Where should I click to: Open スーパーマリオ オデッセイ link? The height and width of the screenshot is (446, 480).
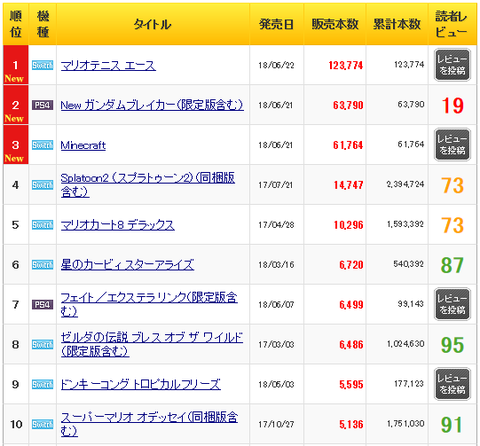pyautogui.click(x=149, y=424)
